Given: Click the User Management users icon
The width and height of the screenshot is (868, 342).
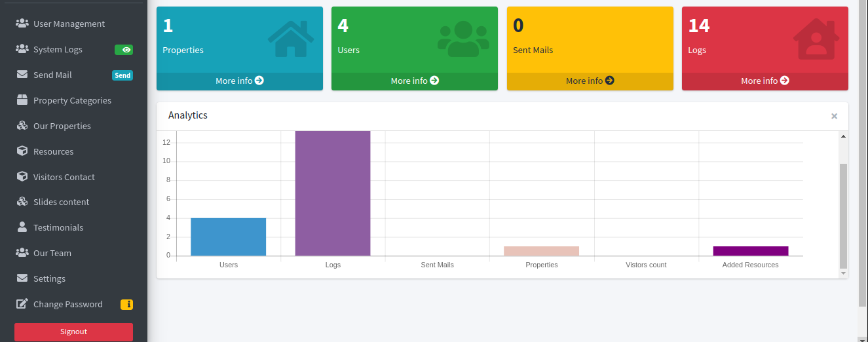Looking at the screenshot, I should pyautogui.click(x=22, y=24).
